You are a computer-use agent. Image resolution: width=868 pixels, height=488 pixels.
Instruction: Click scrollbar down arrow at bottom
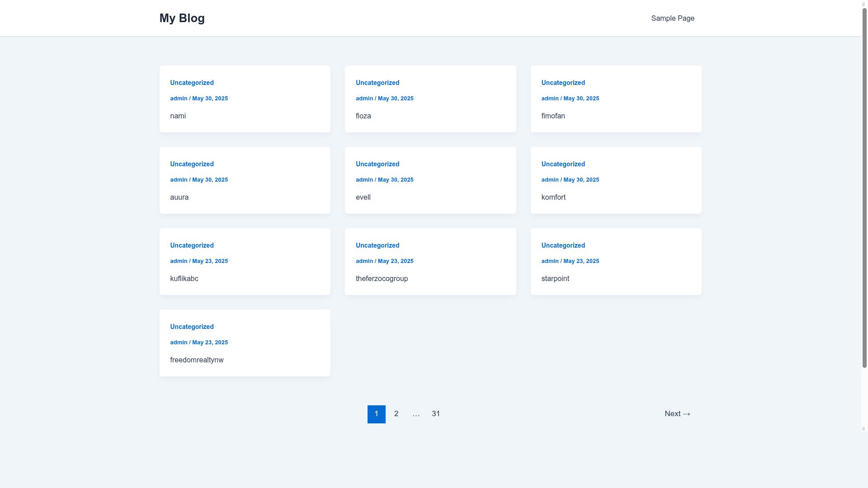point(863,428)
